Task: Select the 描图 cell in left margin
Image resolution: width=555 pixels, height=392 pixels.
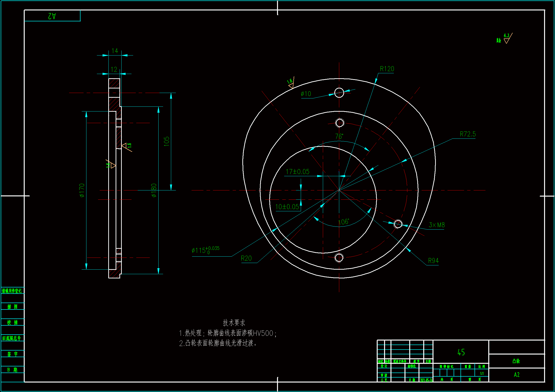Action: click(12, 306)
